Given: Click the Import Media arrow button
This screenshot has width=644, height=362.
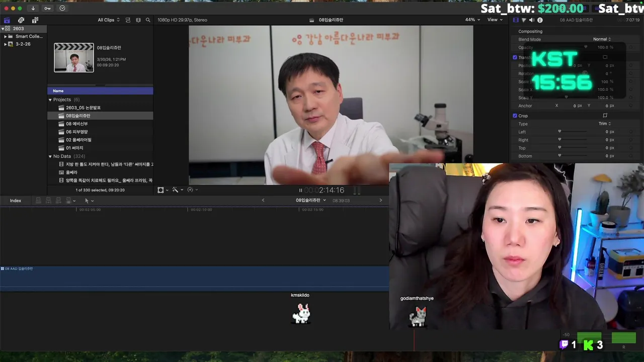Looking at the screenshot, I should [33, 8].
